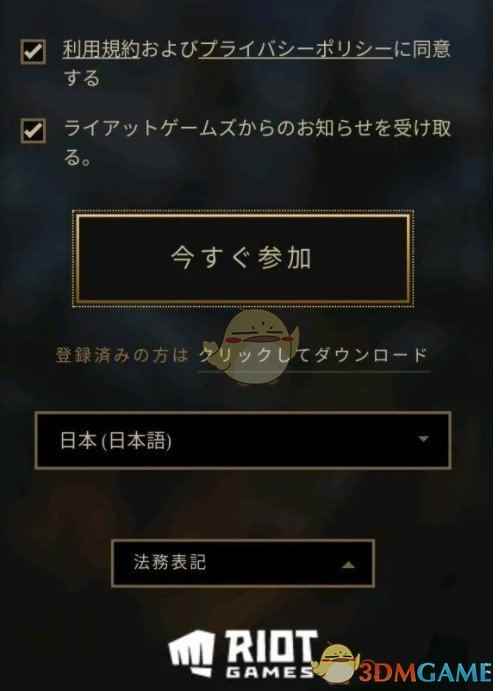Expand the 法務表記 legal notice menu
The image size is (503, 691).
click(243, 563)
